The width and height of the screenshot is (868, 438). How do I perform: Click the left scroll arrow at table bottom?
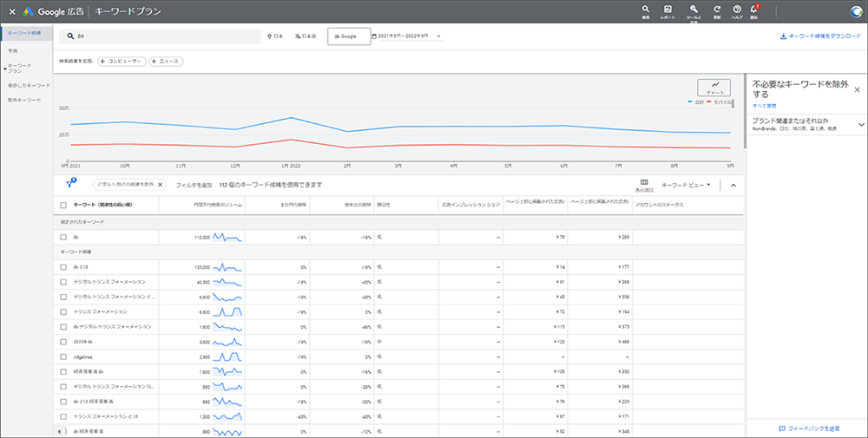click(x=61, y=431)
